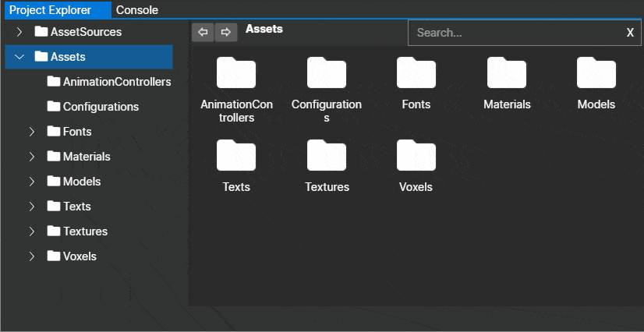The height and width of the screenshot is (332, 644).
Task: Expand the Voxels node in the tree
Action: pos(32,256)
